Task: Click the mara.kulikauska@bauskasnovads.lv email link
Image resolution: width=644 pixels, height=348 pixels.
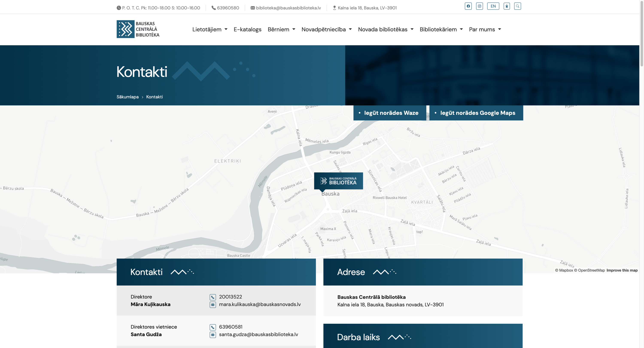Action: (x=260, y=304)
